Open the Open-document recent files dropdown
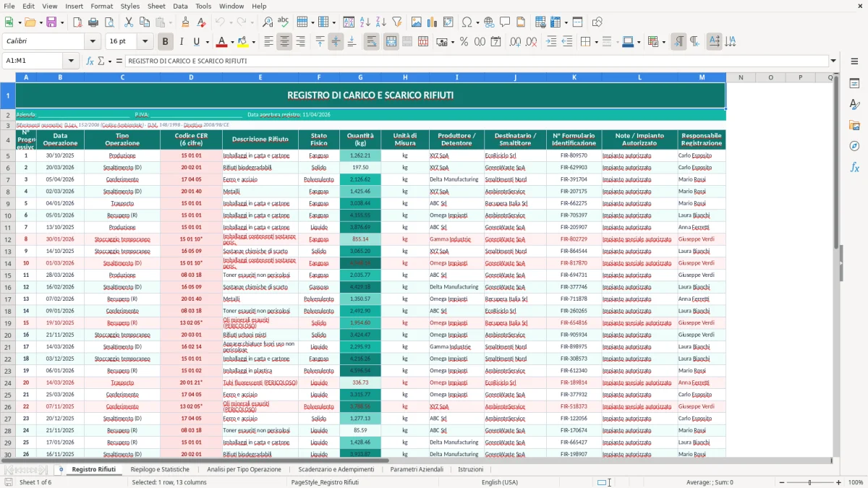 [x=40, y=22]
